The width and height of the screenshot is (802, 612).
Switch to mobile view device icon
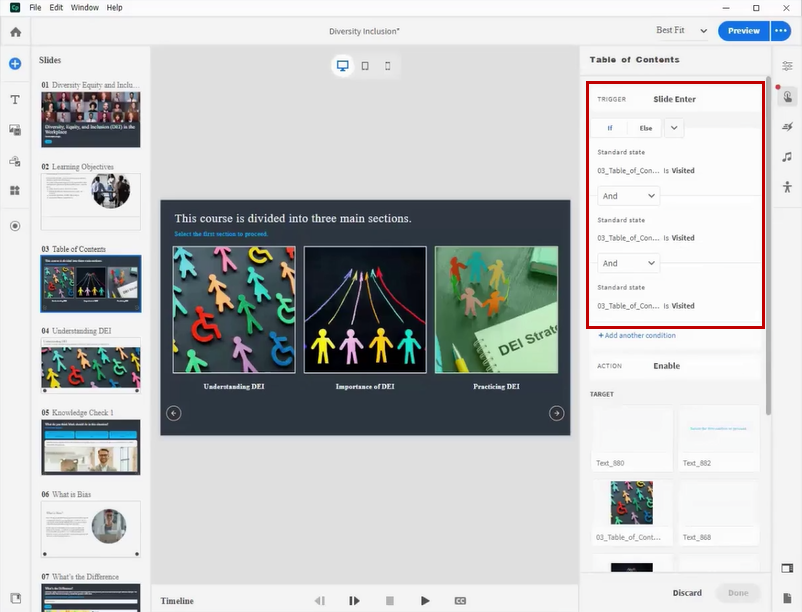[x=388, y=65]
